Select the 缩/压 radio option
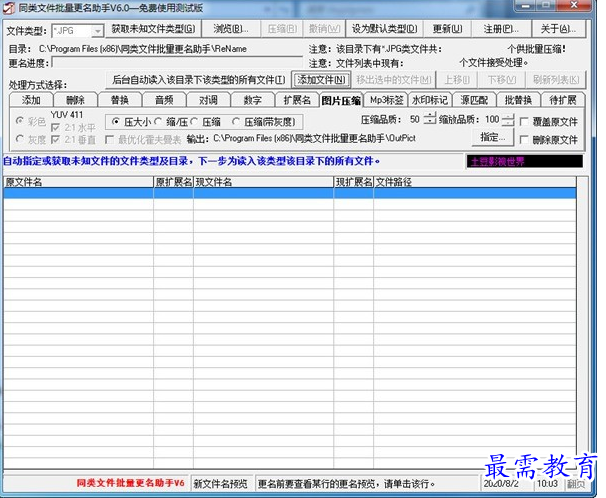The height and width of the screenshot is (498, 606). coord(159,120)
